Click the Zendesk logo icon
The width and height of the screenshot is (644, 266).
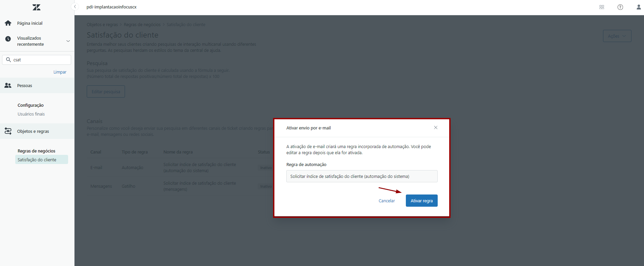[36, 7]
